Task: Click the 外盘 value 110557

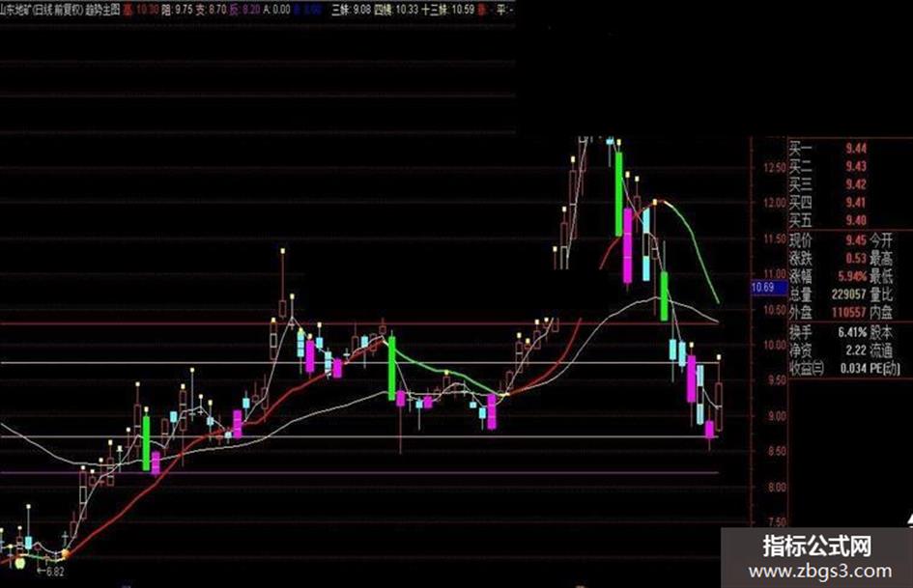Action: click(x=849, y=313)
